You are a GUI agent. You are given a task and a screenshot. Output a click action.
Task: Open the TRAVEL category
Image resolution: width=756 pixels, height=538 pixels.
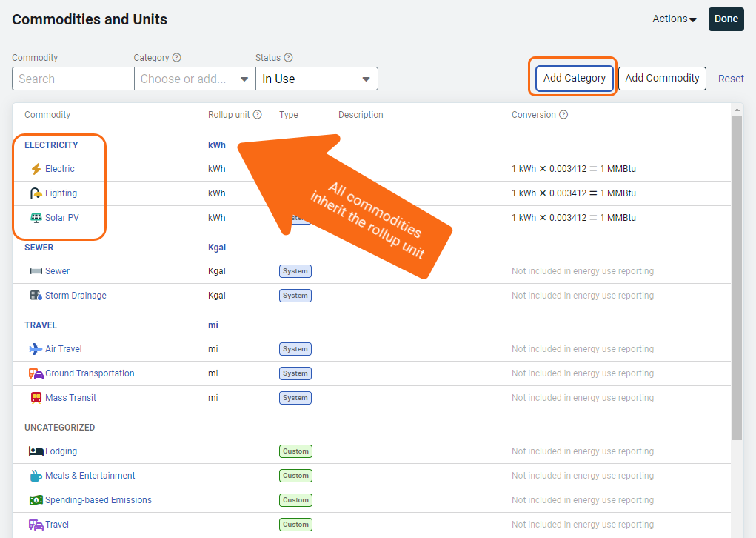(41, 325)
